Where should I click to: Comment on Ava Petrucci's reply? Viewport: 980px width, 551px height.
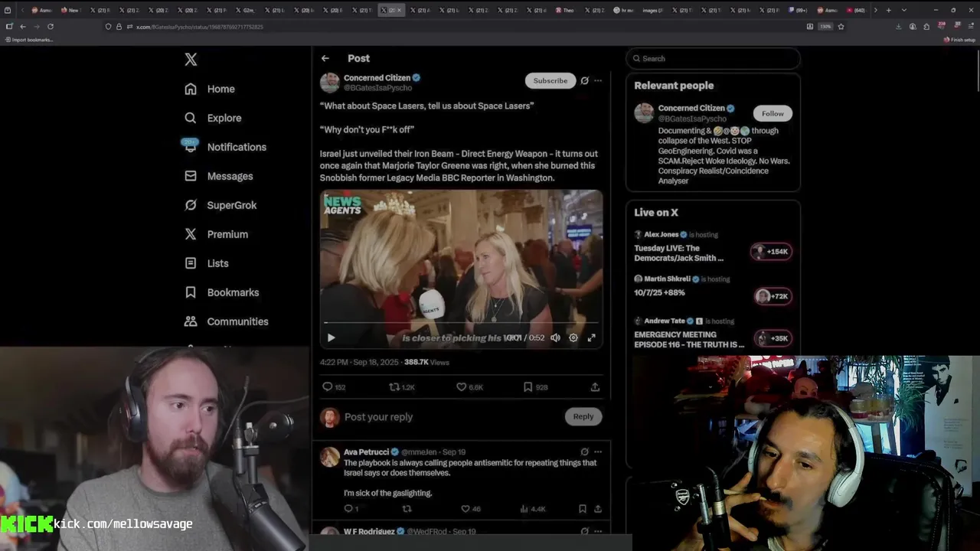[351, 509]
